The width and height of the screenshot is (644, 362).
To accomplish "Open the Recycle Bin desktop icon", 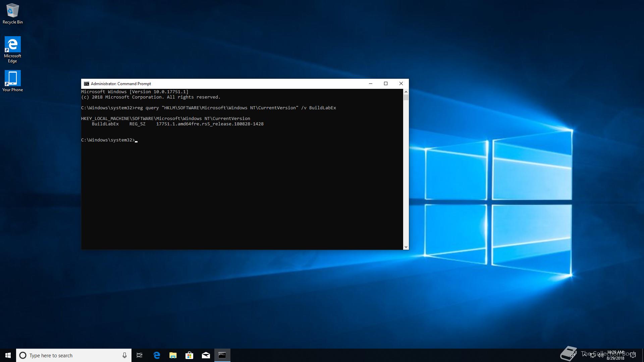I will 13,13.
